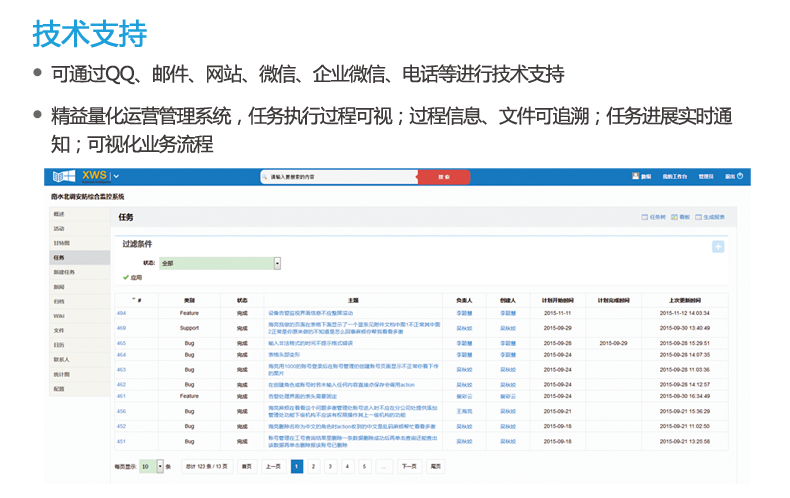Open the 任务树 task tree view

pos(657,216)
